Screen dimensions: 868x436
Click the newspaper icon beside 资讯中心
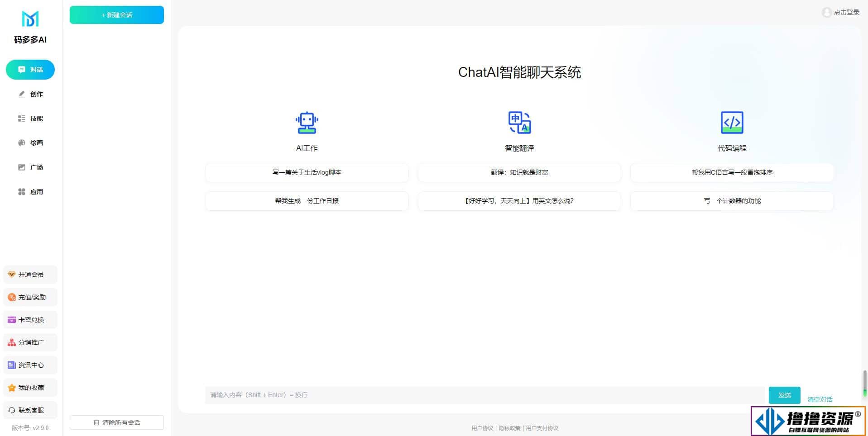pyautogui.click(x=12, y=365)
